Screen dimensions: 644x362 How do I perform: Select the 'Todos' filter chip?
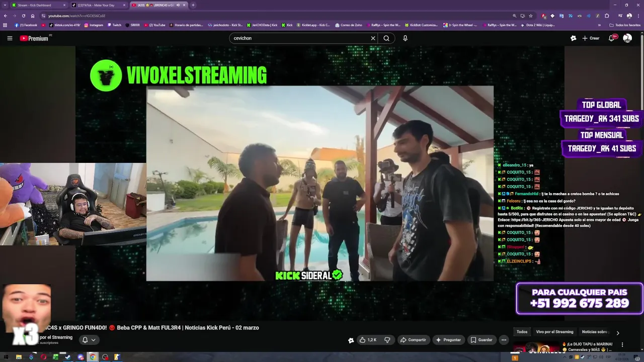(522, 332)
